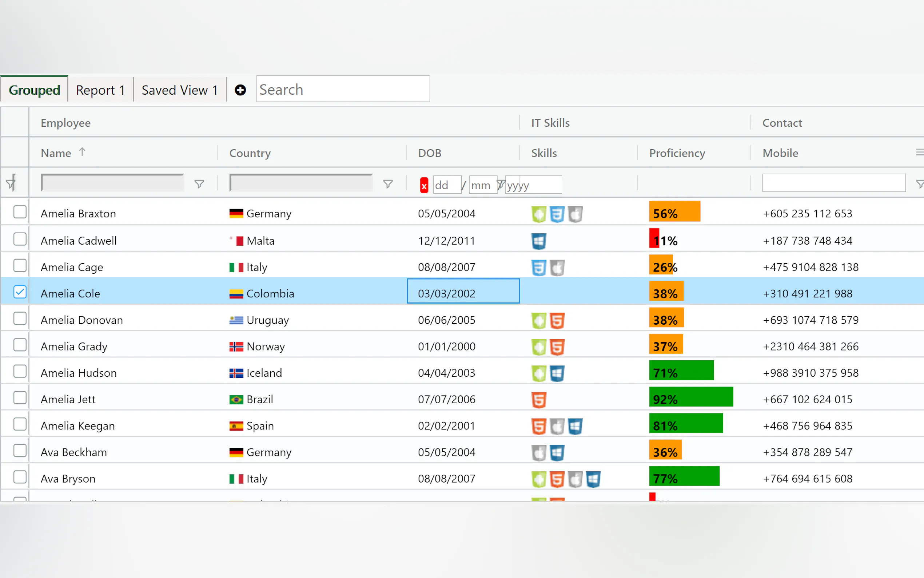
Task: Click the red x clear-date icon
Action: coord(423,185)
